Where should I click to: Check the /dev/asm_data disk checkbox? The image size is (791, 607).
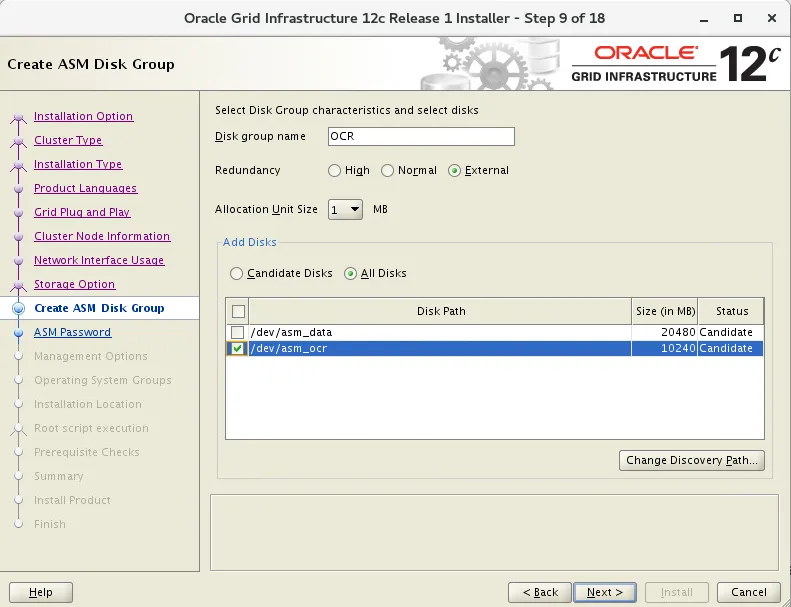tap(237, 332)
